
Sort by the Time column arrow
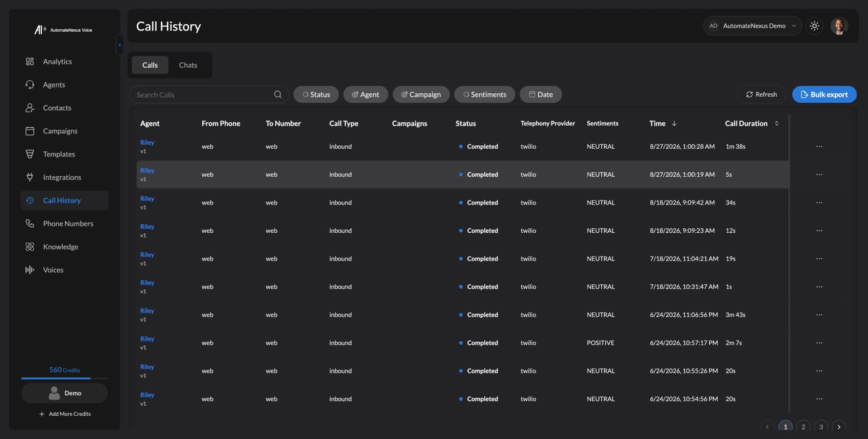[x=674, y=123]
